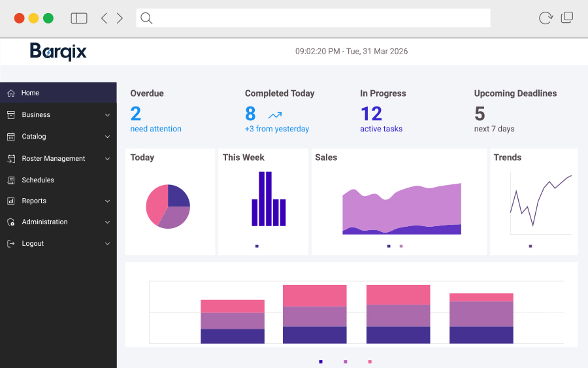This screenshot has height=368, width=588.
Task: Click the Roster Management icon
Action: (x=10, y=159)
